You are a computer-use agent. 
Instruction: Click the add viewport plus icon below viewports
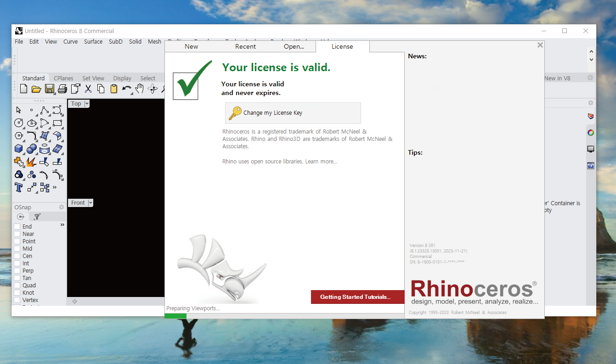click(74, 301)
